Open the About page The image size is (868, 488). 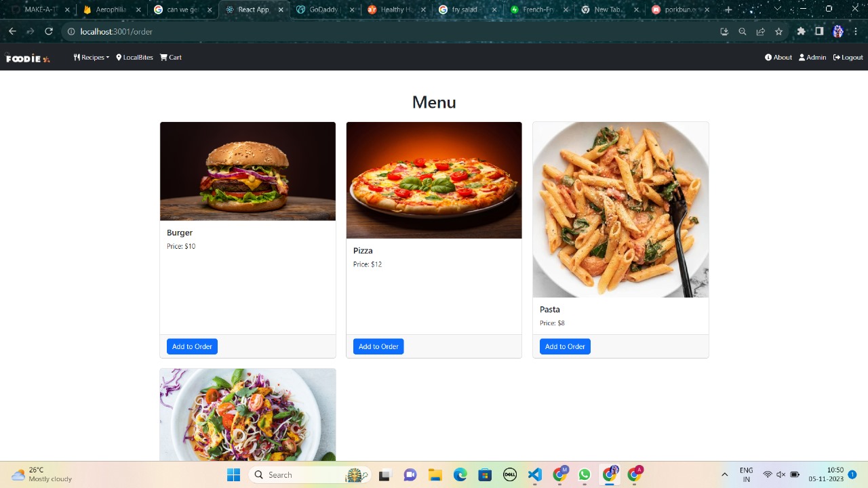[778, 58]
